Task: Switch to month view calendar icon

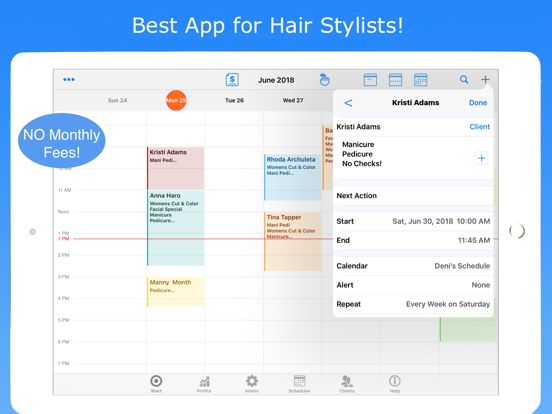Action: [420, 80]
